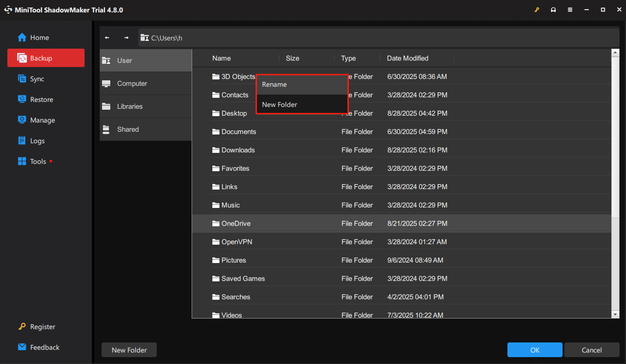Select the 3D Objects folder row
Screen dimensions: 626x364
234,77
